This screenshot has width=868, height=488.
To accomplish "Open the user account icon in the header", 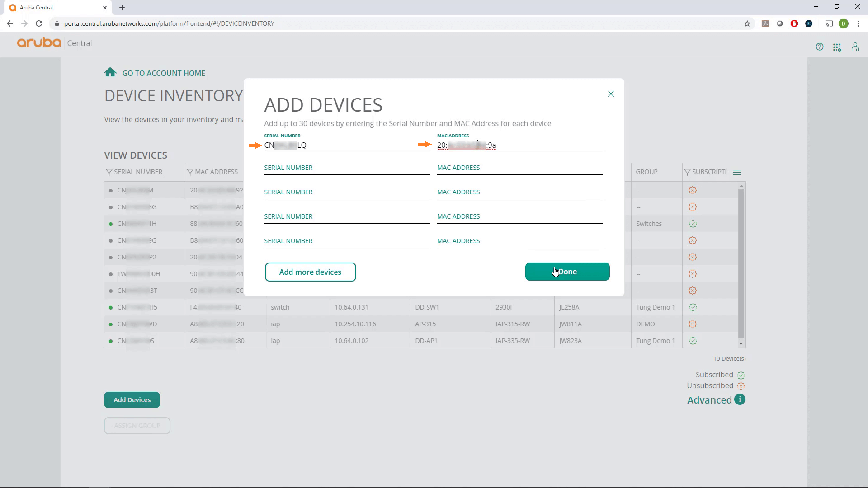I will tap(855, 47).
